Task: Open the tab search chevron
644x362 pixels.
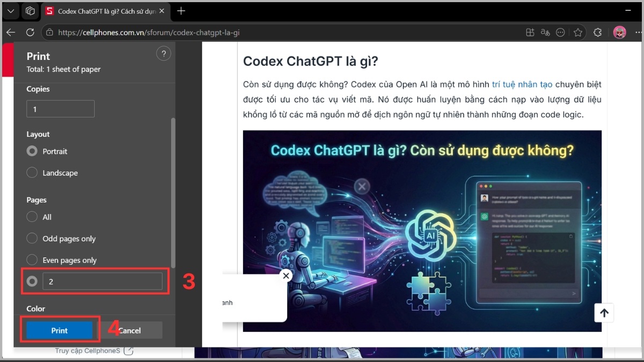Action: (x=11, y=11)
